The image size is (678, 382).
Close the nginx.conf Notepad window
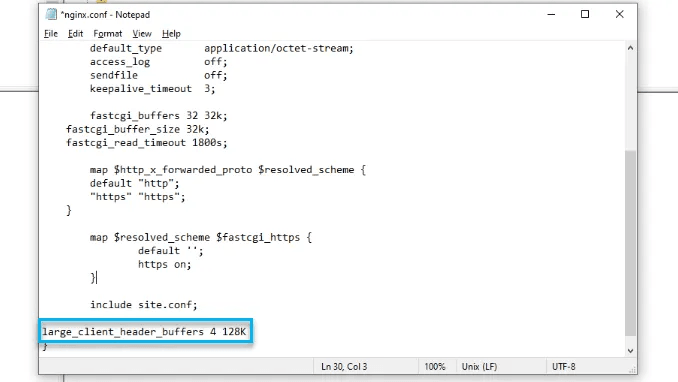pyautogui.click(x=620, y=14)
